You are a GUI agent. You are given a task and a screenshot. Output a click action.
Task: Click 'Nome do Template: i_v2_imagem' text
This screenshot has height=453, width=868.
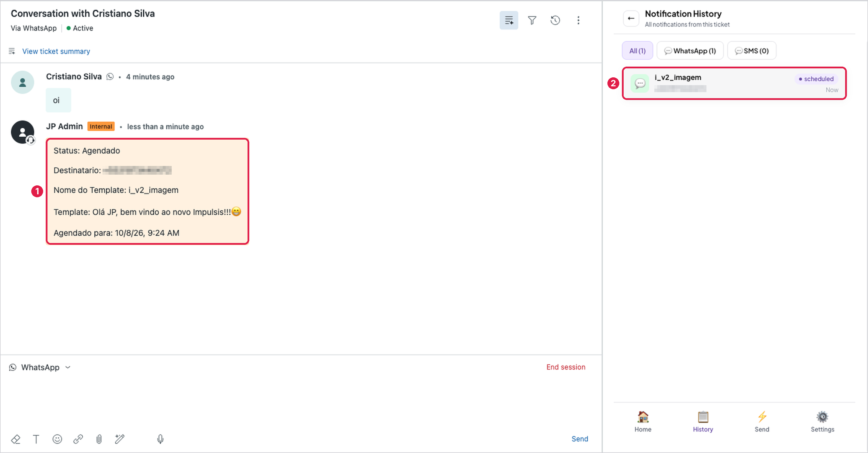tap(116, 190)
